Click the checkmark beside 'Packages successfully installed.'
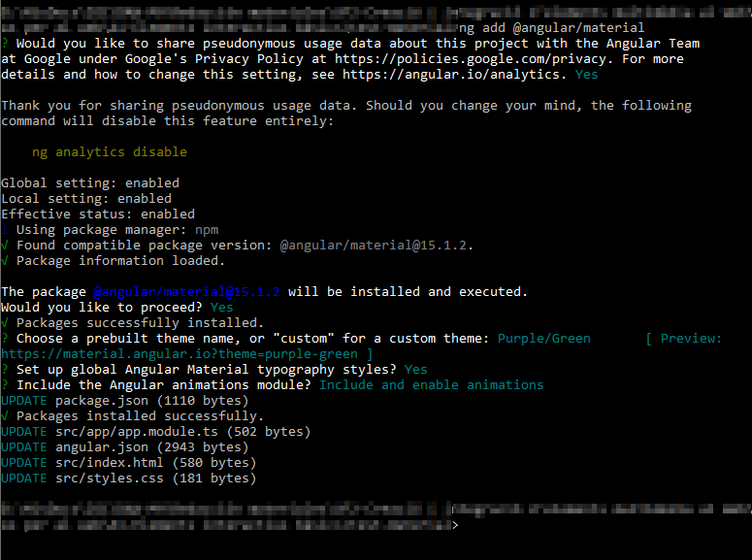The width and height of the screenshot is (752, 560). click(5, 323)
